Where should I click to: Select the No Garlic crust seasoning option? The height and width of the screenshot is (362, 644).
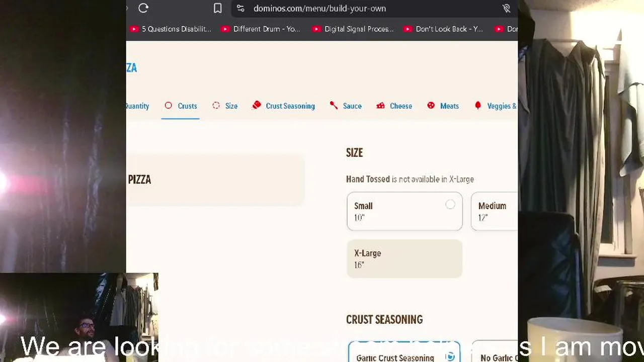495,352
